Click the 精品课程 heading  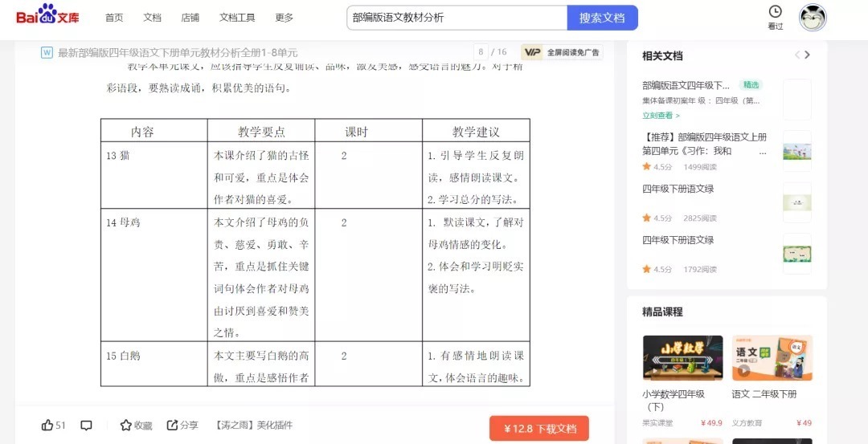pyautogui.click(x=662, y=312)
